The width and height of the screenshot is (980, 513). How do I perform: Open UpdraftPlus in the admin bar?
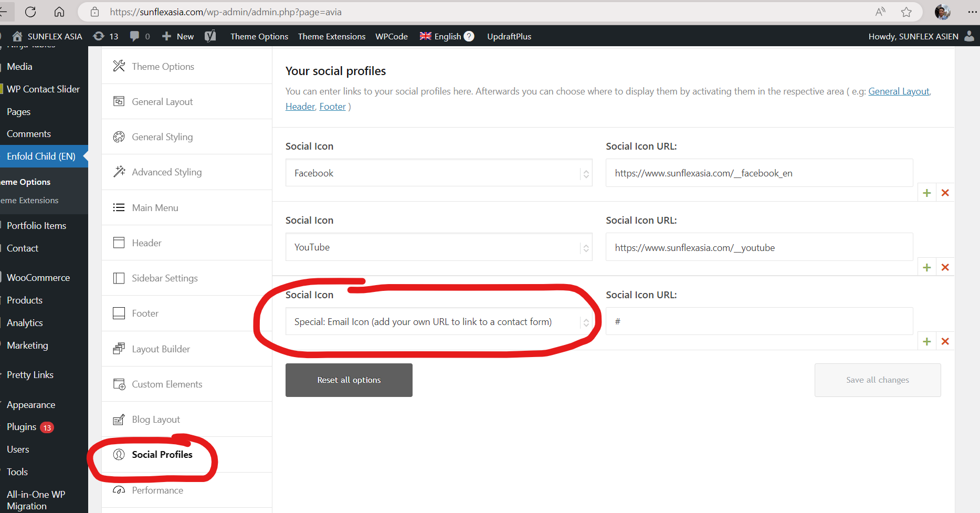tap(509, 36)
